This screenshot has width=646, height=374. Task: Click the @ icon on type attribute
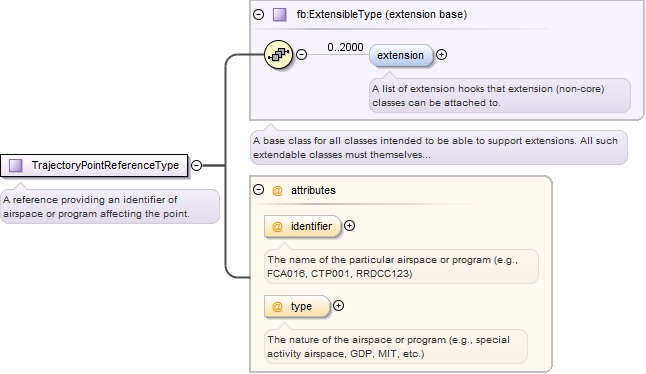pos(277,306)
